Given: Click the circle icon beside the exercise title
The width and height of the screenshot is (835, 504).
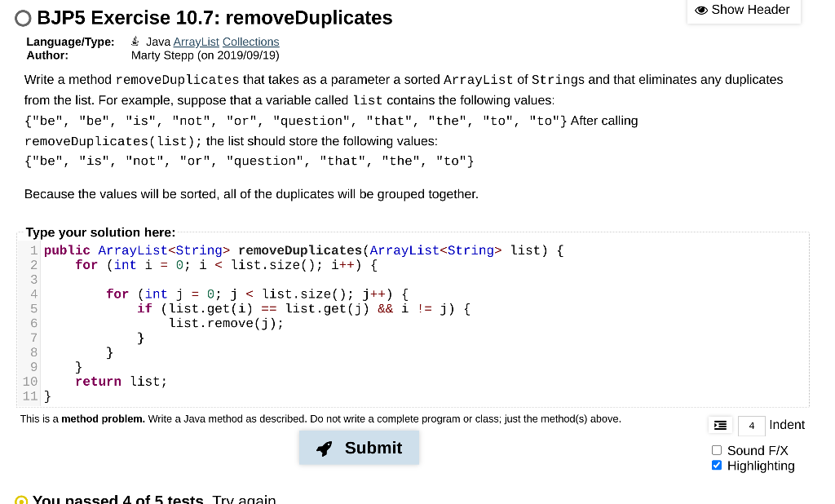Looking at the screenshot, I should (x=22, y=17).
